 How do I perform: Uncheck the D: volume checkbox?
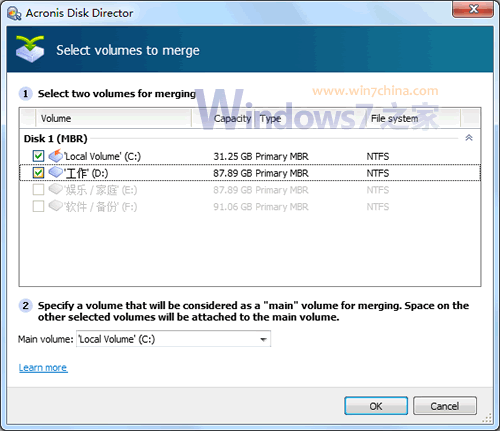tap(38, 173)
